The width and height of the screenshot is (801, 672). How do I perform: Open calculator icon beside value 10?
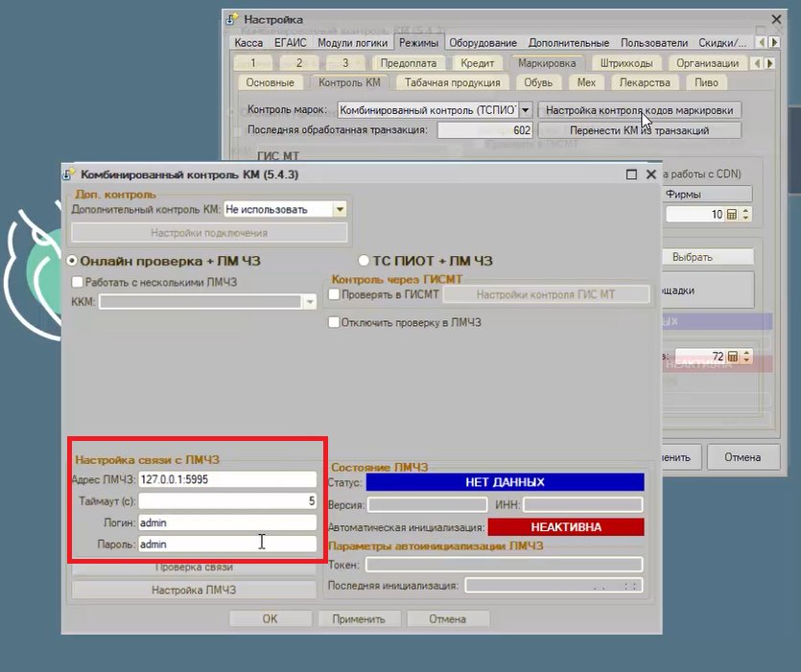point(732,215)
